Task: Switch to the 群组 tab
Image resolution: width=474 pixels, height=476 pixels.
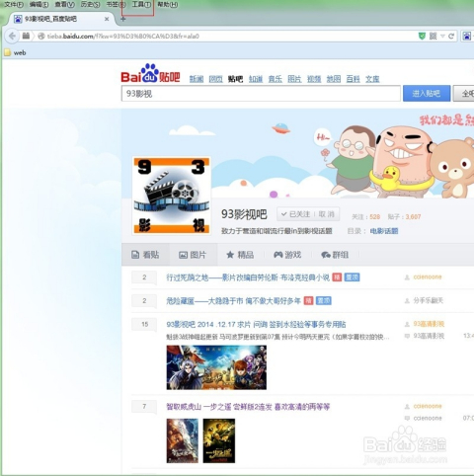Action: pyautogui.click(x=335, y=255)
